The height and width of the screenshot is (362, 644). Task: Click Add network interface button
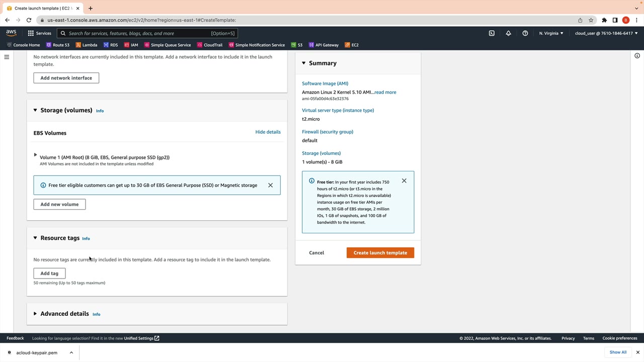click(x=66, y=78)
